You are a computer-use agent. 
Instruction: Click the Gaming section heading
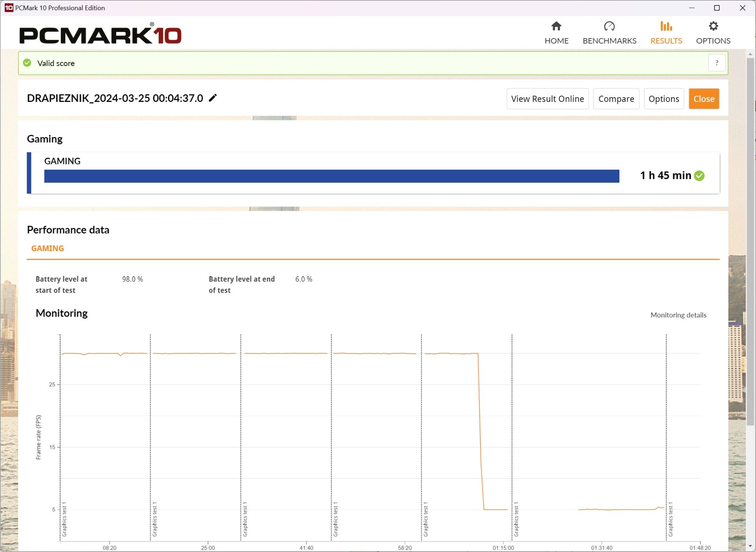(44, 139)
